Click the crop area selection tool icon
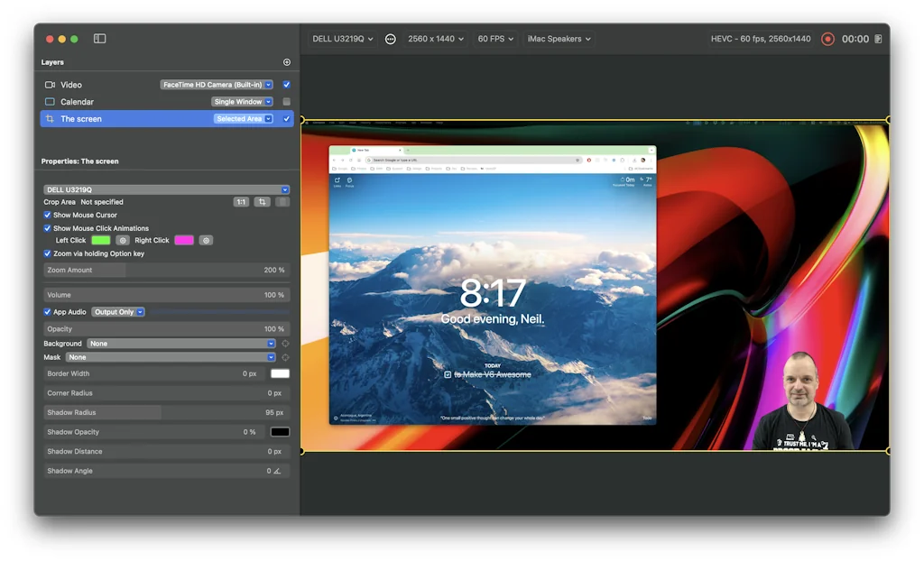Screen dimensions: 924x561 [262, 202]
